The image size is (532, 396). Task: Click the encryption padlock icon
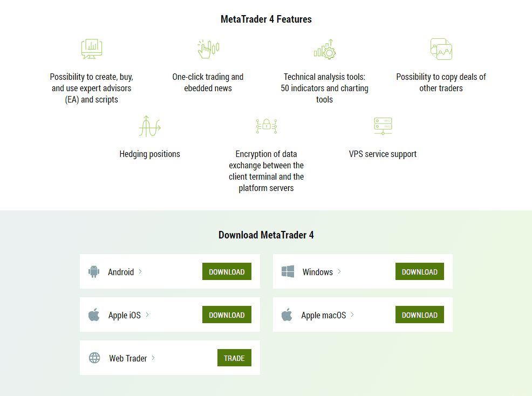[x=267, y=126]
